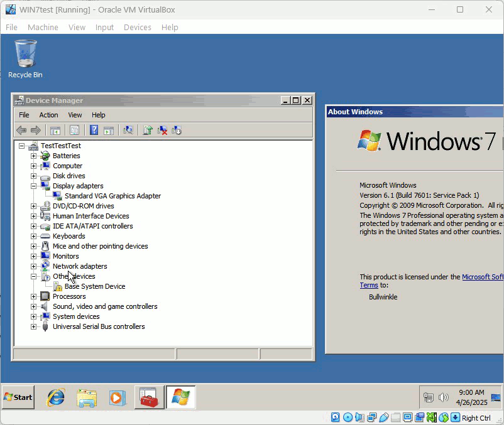Select IDE ATA/ATAPI controllers label
Viewport: 504px width, 425px height.
(x=92, y=226)
